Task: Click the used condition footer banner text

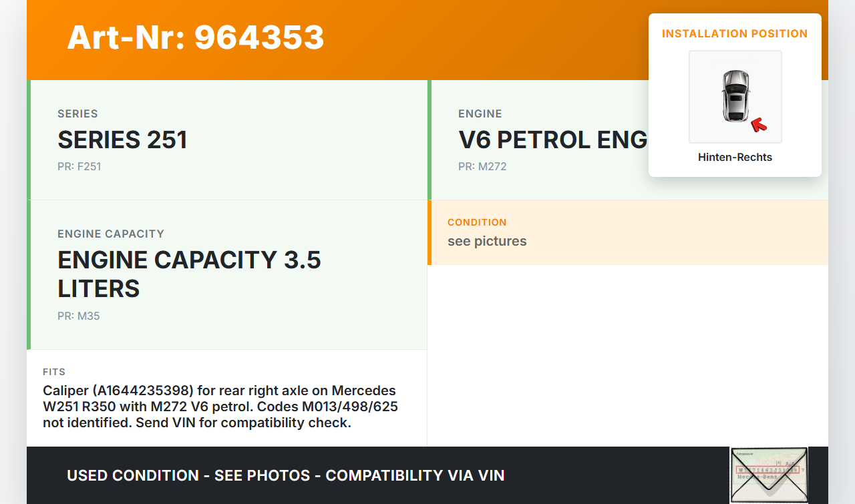Action: pyautogui.click(x=285, y=475)
